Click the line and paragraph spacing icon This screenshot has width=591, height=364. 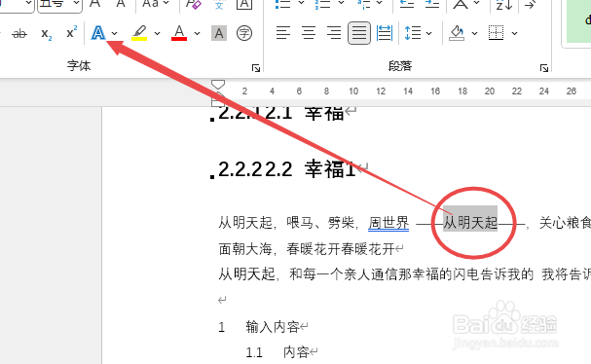click(413, 33)
